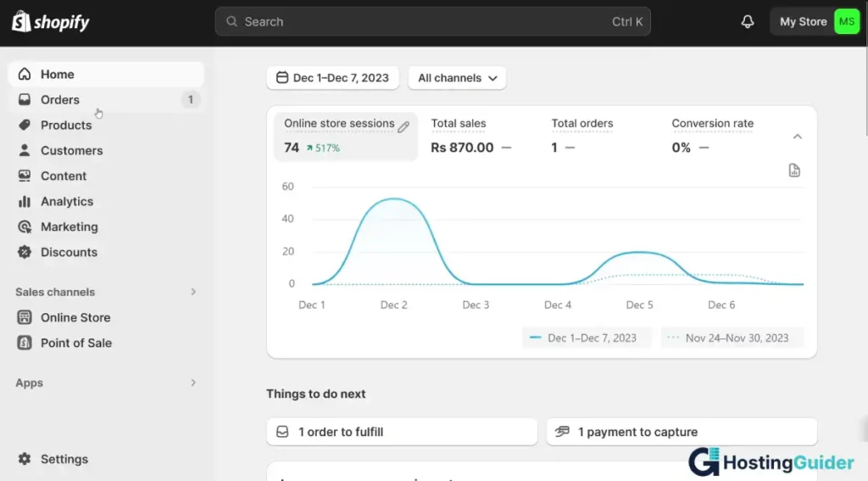The width and height of the screenshot is (868, 481).
Task: Select the Conversion rate metric
Action: click(713, 137)
